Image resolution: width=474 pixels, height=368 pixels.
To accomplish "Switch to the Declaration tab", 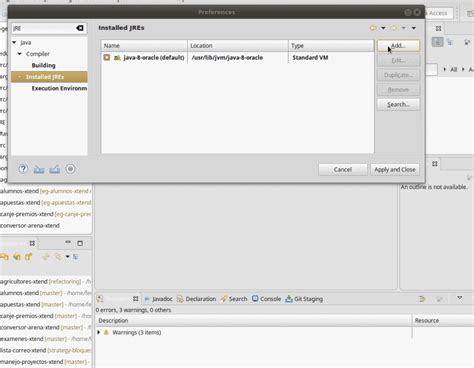I will click(x=197, y=299).
